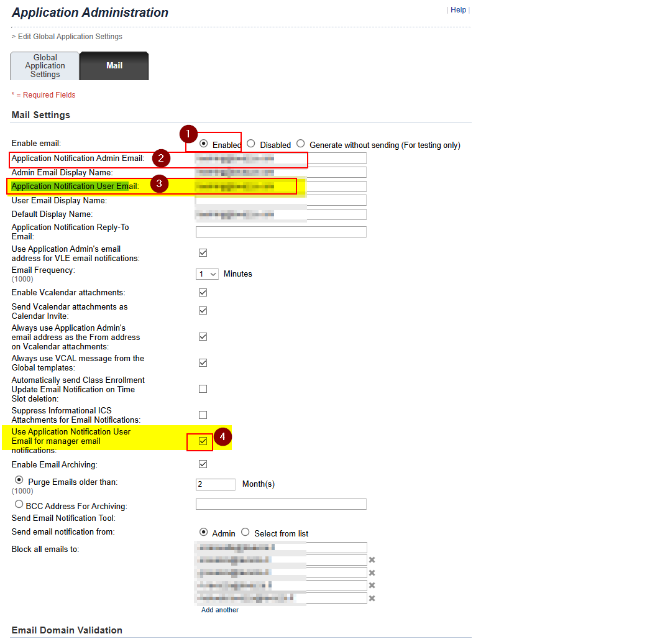
Task: Click the Add another link
Action: point(219,610)
